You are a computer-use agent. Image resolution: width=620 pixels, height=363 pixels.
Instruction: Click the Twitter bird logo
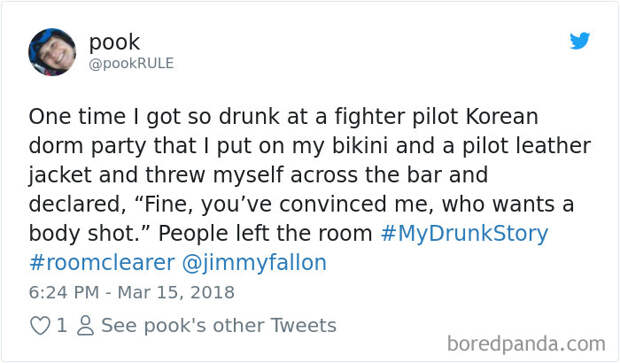point(580,41)
